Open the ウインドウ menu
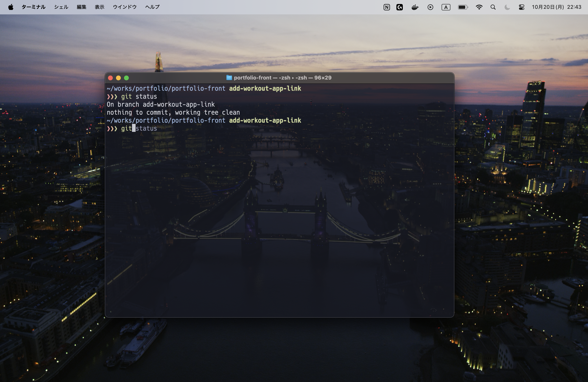The width and height of the screenshot is (588, 382). (125, 7)
